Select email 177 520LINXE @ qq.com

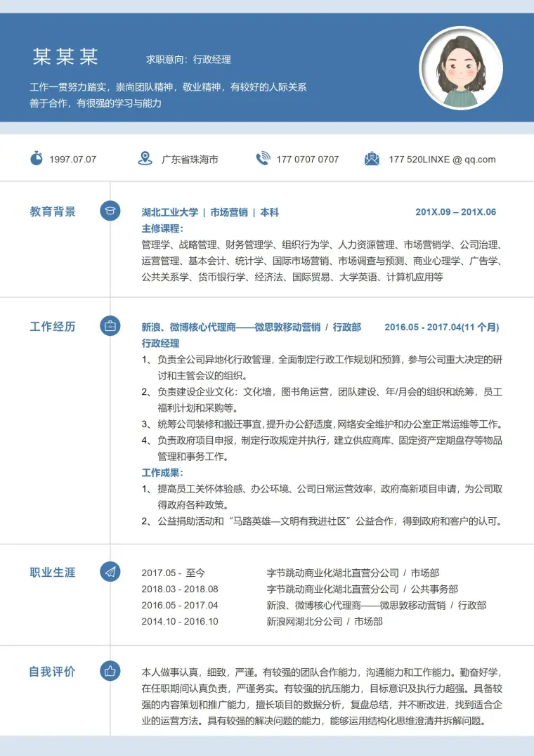pos(443,159)
